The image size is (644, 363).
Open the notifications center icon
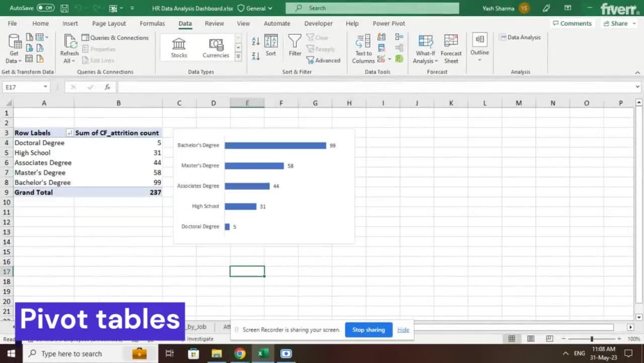point(629,353)
